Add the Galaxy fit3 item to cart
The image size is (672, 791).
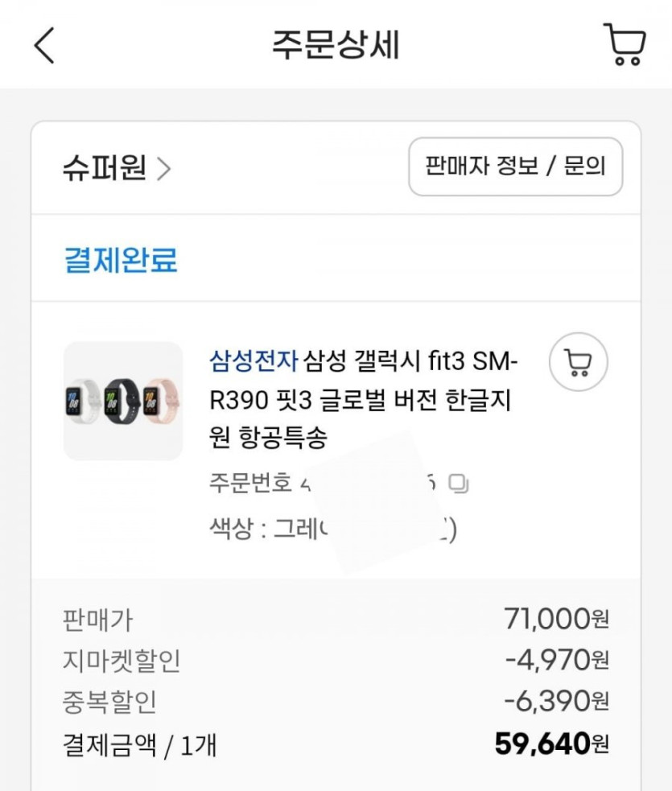tap(578, 362)
